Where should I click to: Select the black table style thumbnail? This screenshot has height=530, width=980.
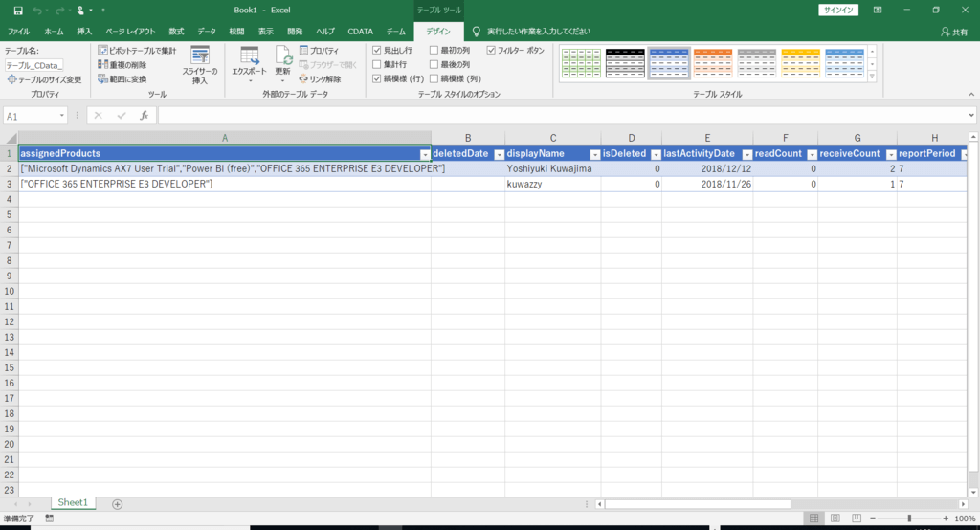point(625,63)
